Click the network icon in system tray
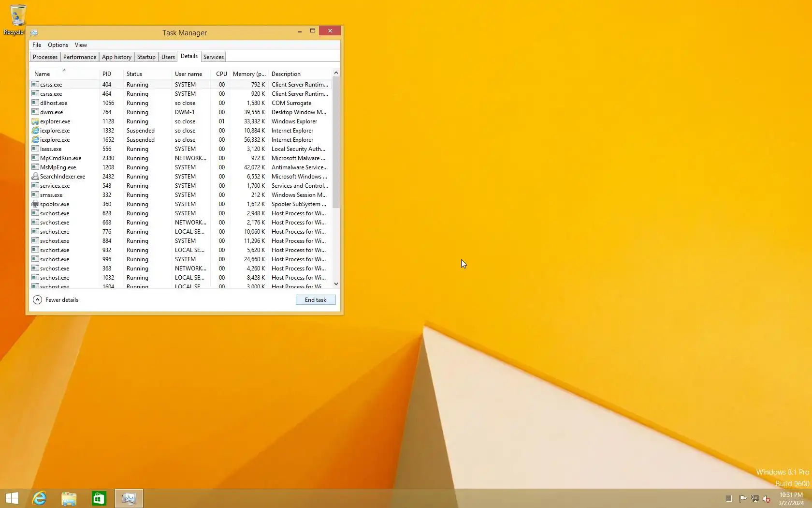This screenshot has height=508, width=812. point(754,498)
